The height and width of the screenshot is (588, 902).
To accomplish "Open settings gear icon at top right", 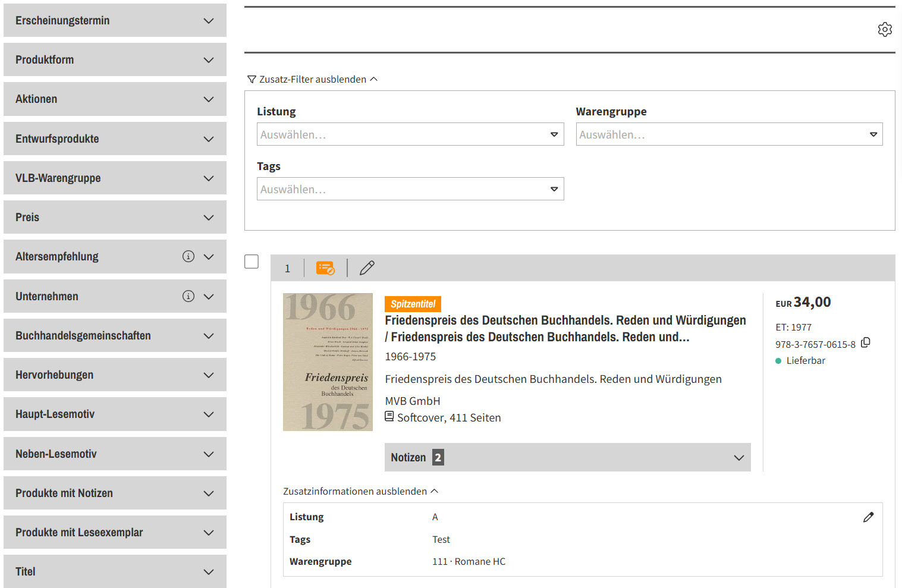I will point(884,29).
